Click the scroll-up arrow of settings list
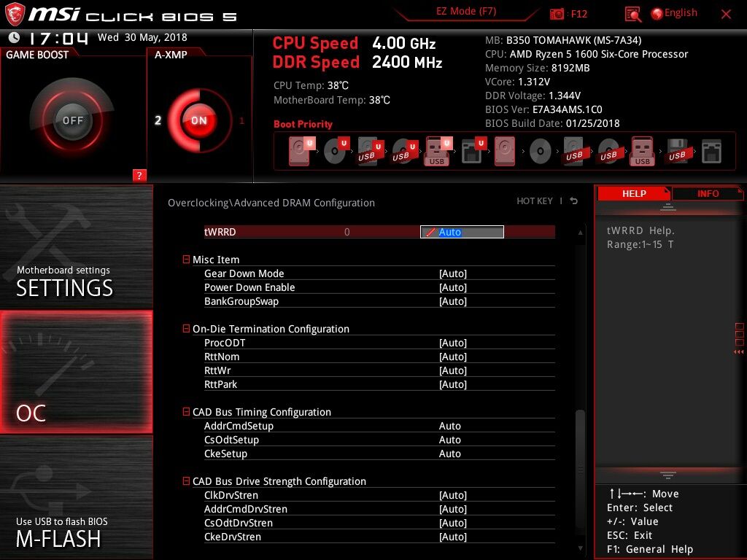 pos(580,233)
